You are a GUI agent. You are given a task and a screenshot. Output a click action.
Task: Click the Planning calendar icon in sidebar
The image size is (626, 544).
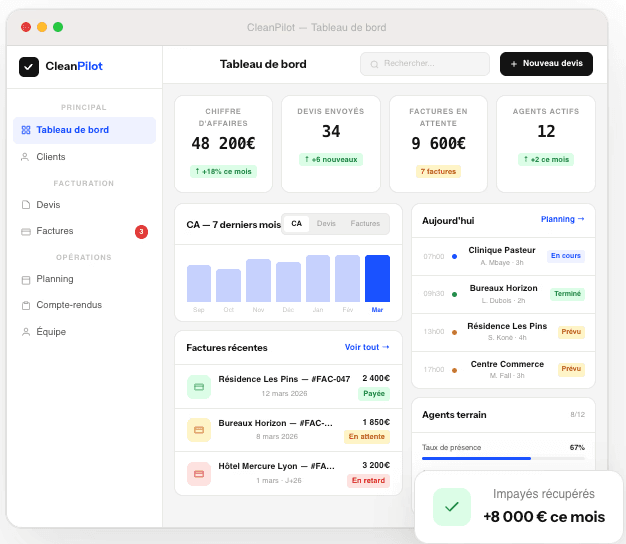coord(26,280)
